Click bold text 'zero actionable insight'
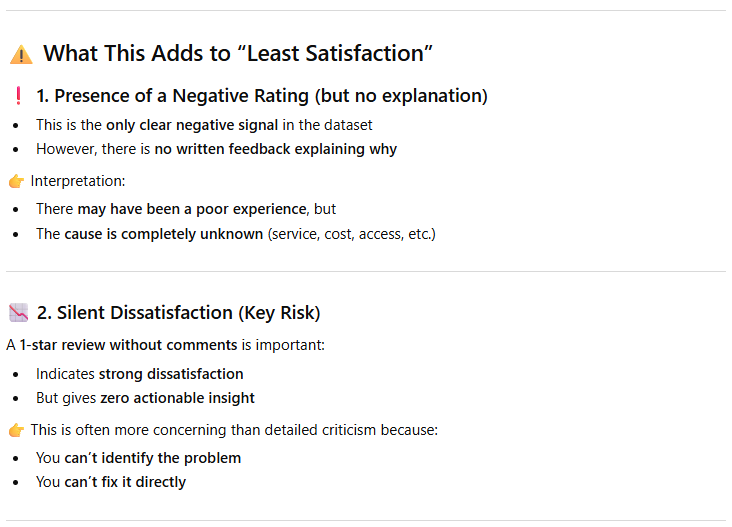This screenshot has height=527, width=732. 177,398
